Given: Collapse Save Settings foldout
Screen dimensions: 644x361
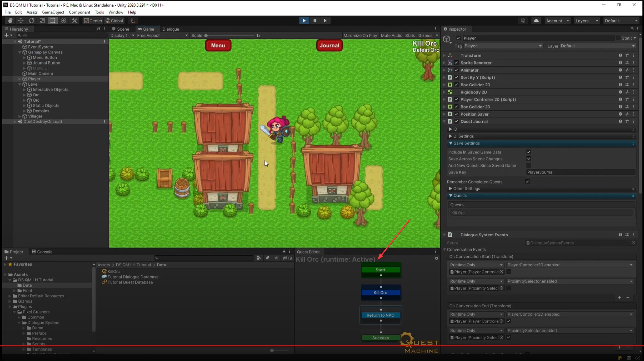Looking at the screenshot, I should [x=450, y=143].
